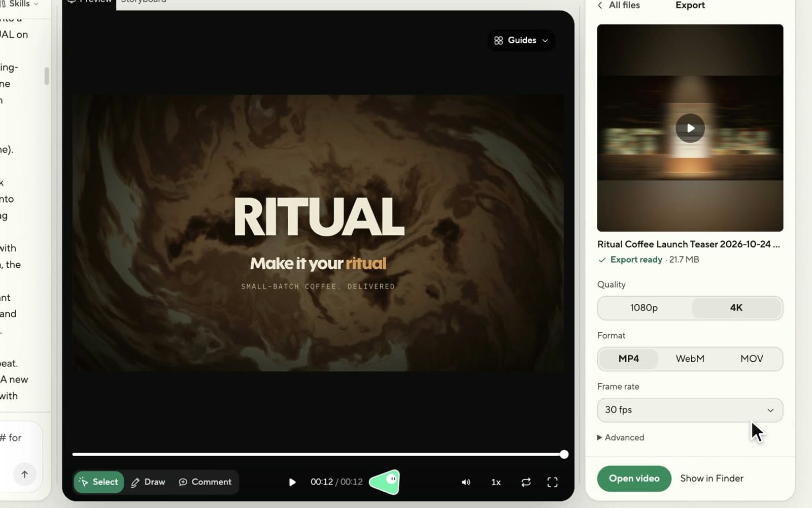Click the send arrow button in chat
Screen dimensions: 812x508
pos(24,474)
